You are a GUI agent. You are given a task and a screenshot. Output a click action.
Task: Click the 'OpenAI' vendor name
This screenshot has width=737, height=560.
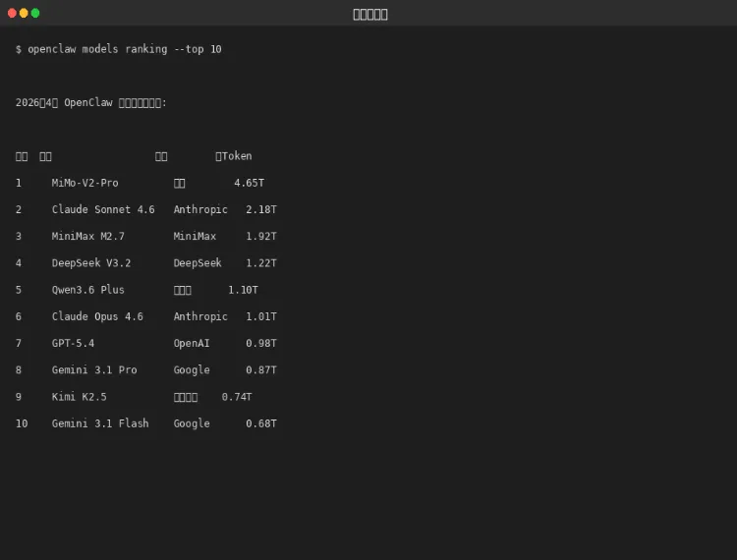point(192,344)
